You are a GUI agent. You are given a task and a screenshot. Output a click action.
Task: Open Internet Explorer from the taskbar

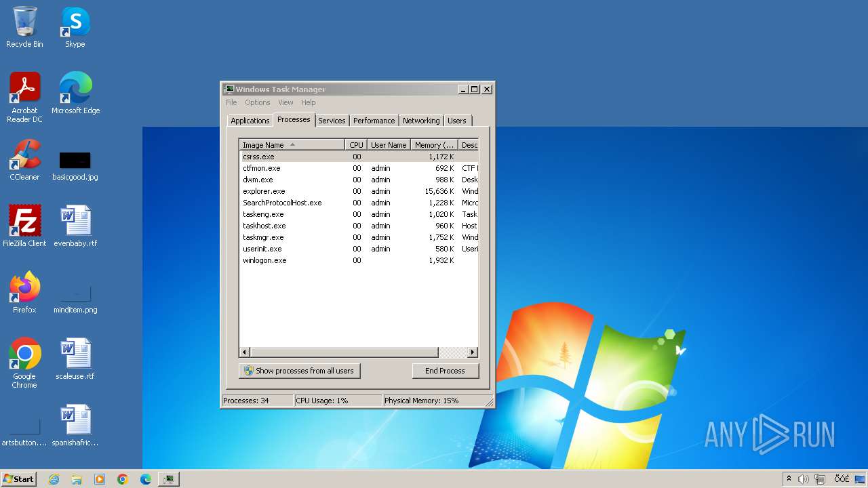tap(54, 479)
